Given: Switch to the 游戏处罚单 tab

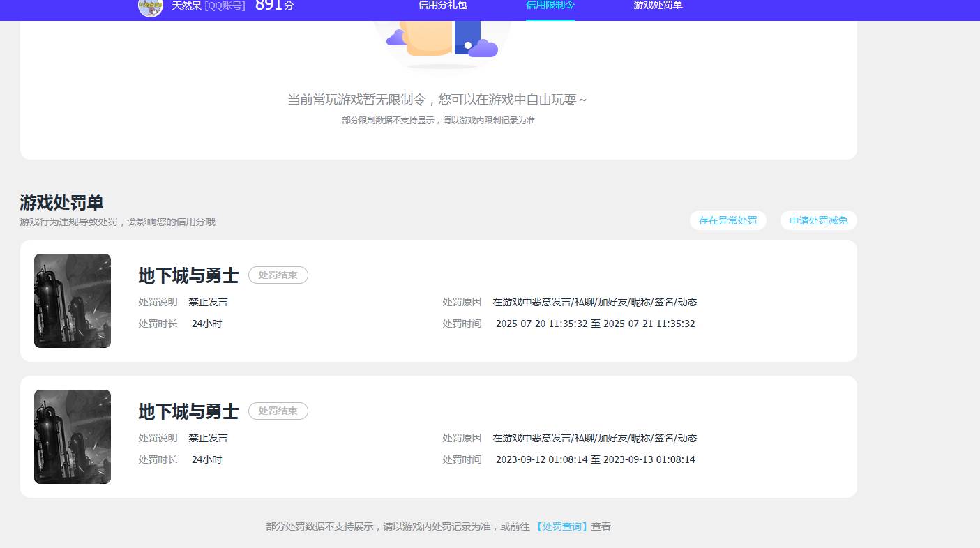Looking at the screenshot, I should click(657, 6).
